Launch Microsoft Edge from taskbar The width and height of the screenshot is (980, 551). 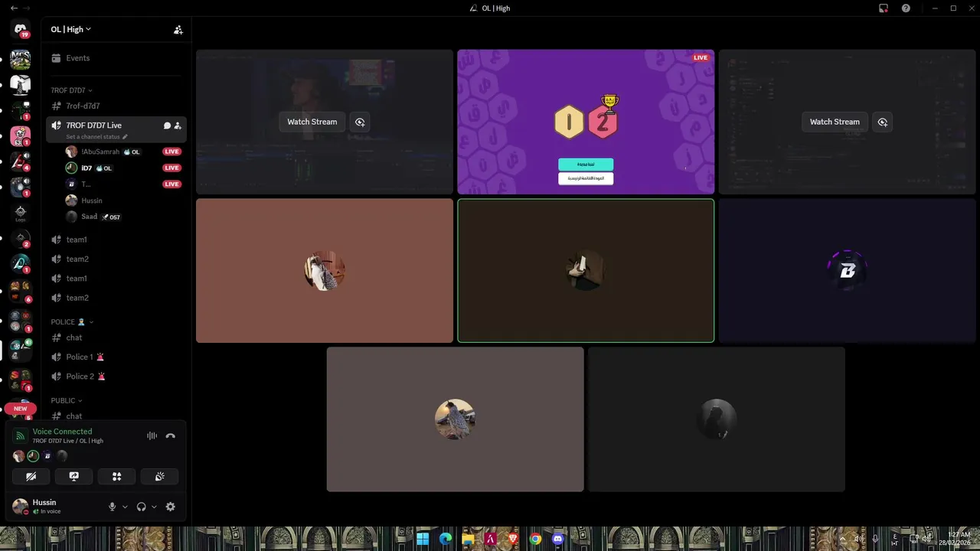click(x=446, y=539)
